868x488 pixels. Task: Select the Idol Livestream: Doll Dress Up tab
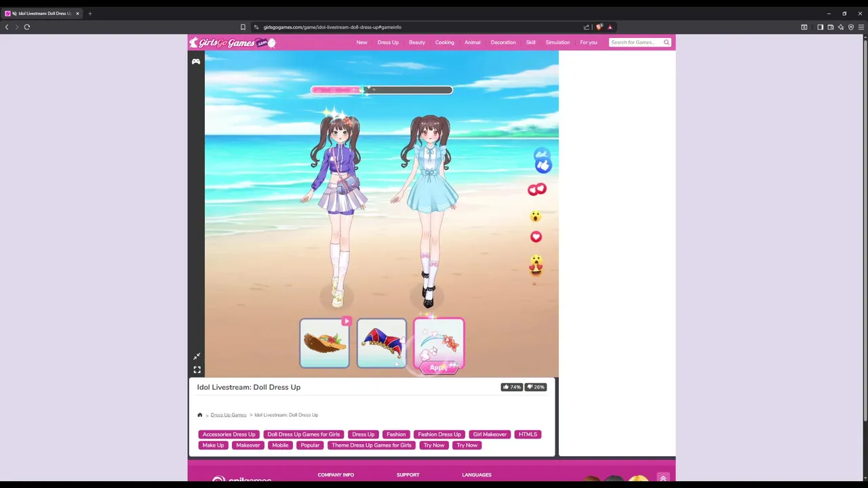coord(42,14)
